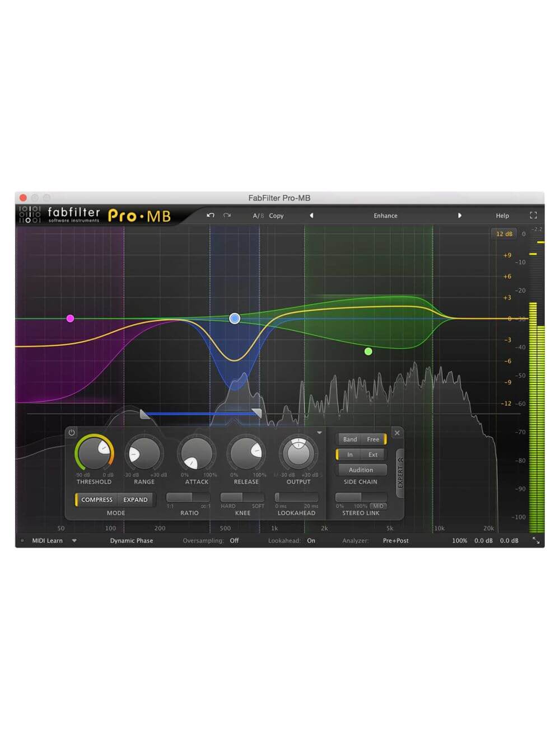Set side chain to Free
This screenshot has height=739, width=560.
(374, 439)
